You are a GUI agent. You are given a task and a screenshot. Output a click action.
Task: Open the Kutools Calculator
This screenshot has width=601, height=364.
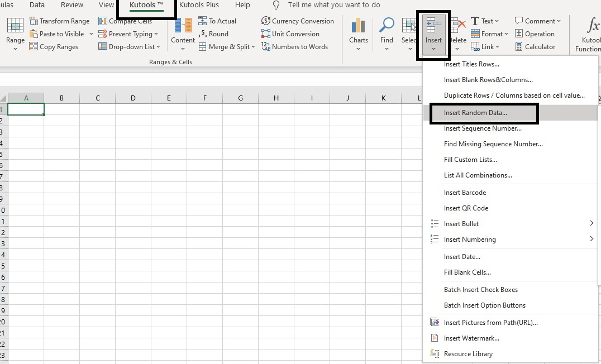click(x=535, y=47)
